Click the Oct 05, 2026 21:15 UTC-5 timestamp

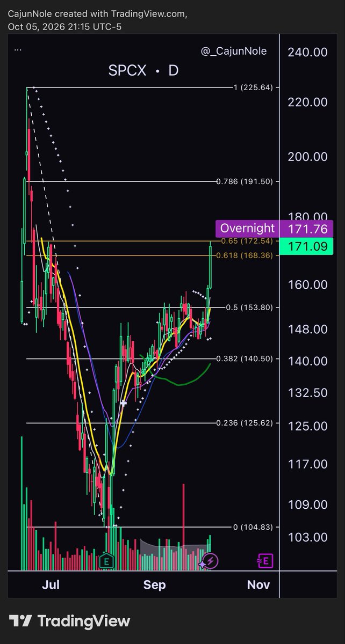tap(64, 26)
